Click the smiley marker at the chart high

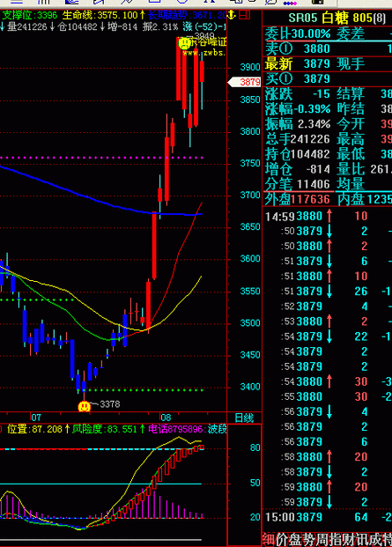pyautogui.click(x=184, y=43)
